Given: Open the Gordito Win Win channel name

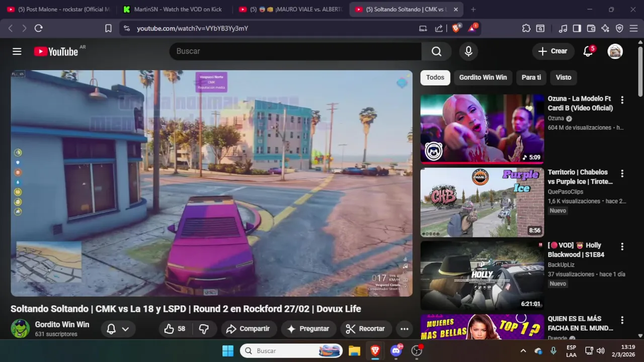Looking at the screenshot, I should click(62, 325).
